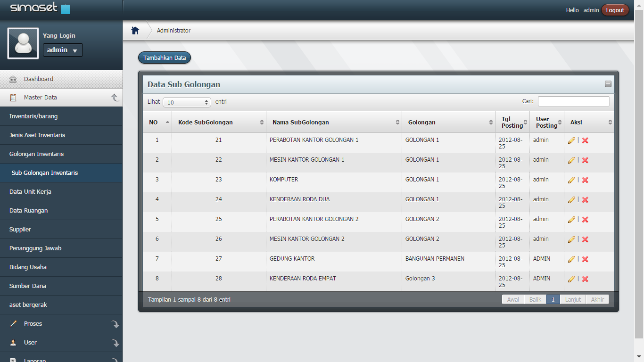Click the Proses pencil icon in sidebar
644x362 pixels.
coord(13,324)
